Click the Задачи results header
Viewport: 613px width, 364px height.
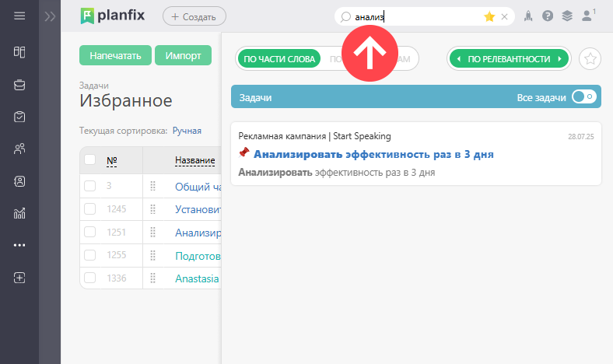click(x=416, y=96)
